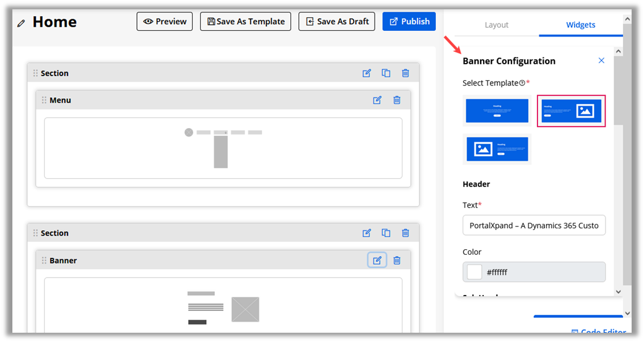Screen dimensions: 644x342
Task: Edit the first Section block
Action: [x=367, y=73]
